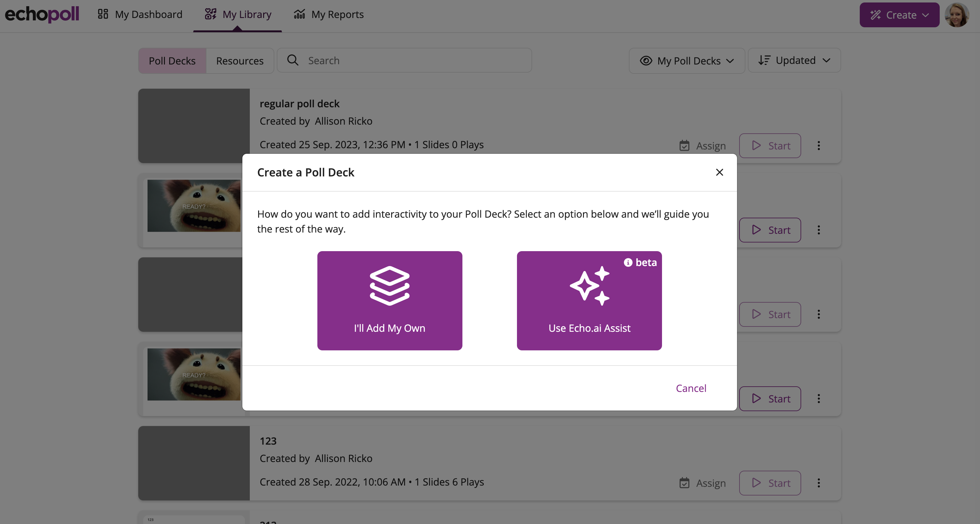Open more options for 123 poll deck
The image size is (980, 524).
tap(819, 483)
